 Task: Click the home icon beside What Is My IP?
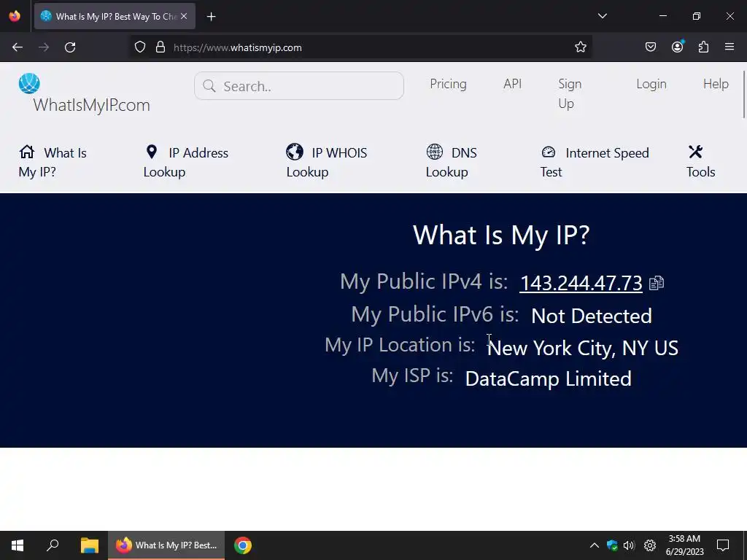click(x=27, y=152)
